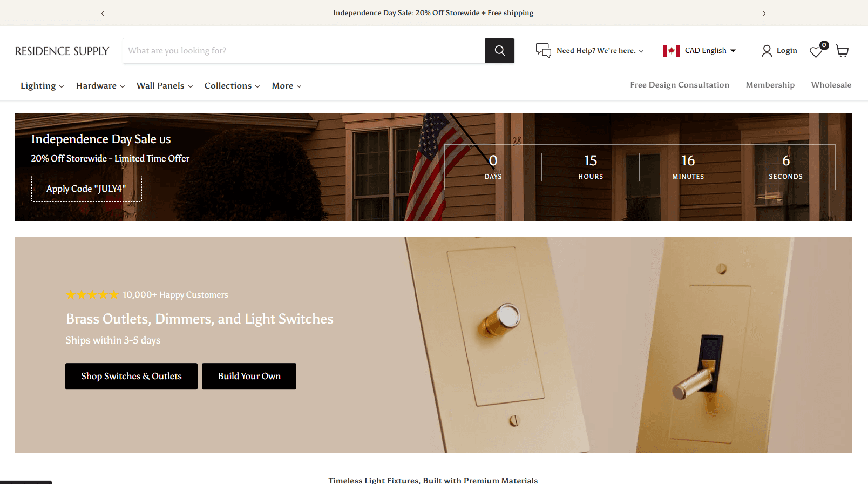Click Shop Switches & Outlets button
Screen dimensions: 868x484
pos(131,376)
